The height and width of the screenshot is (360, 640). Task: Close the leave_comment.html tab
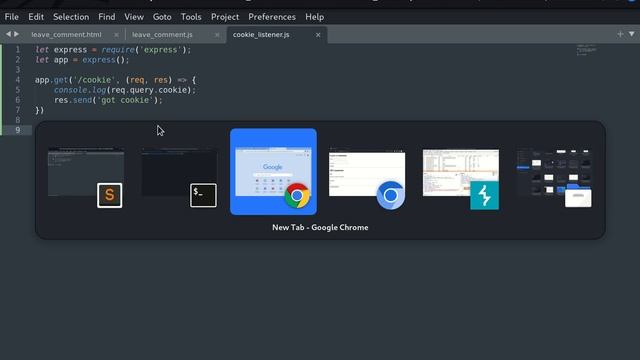[x=116, y=35]
